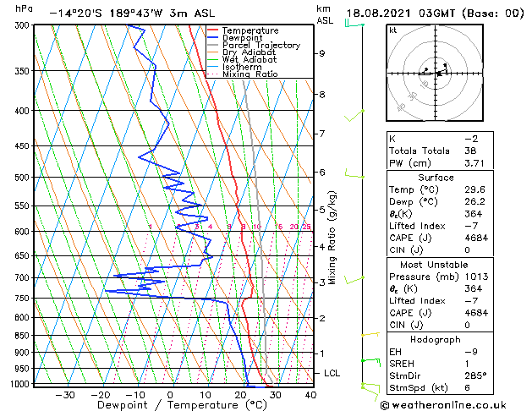532x411 pixels.
Task: Click the Mixing Ratio legend label
Action: coord(250,74)
